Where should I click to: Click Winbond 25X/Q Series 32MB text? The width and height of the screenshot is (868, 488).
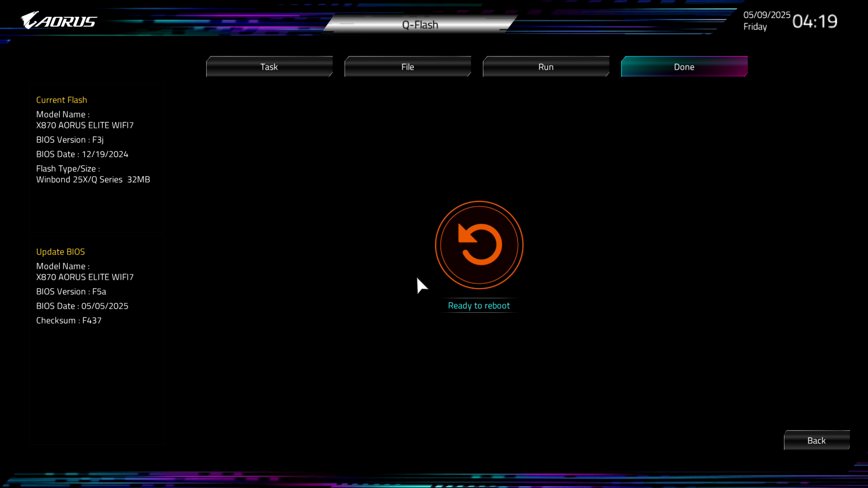(93, 179)
